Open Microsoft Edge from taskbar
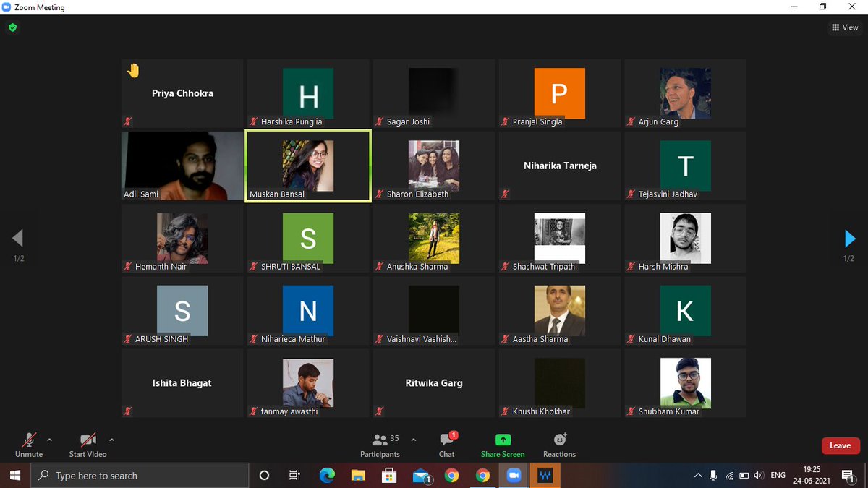This screenshot has height=488, width=868. click(327, 475)
